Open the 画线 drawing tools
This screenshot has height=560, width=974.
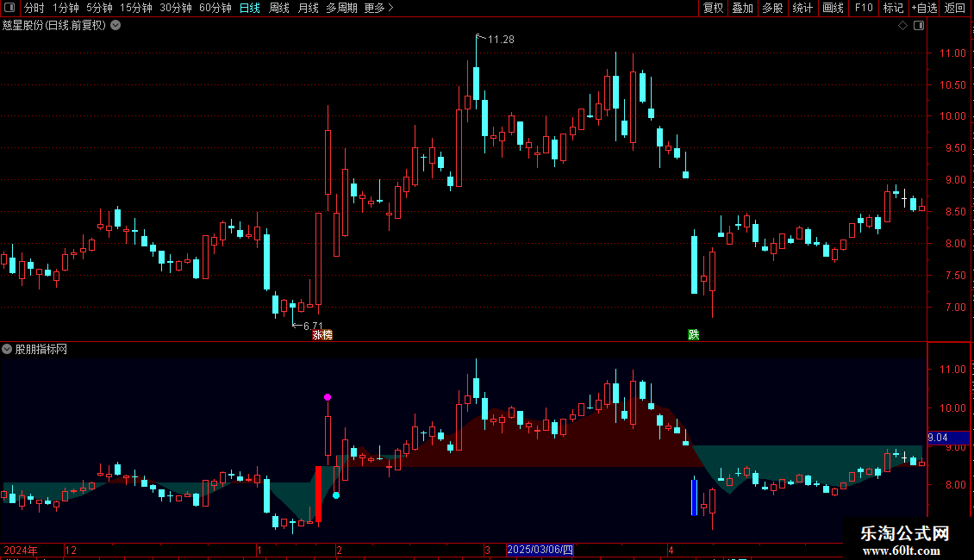tap(833, 8)
